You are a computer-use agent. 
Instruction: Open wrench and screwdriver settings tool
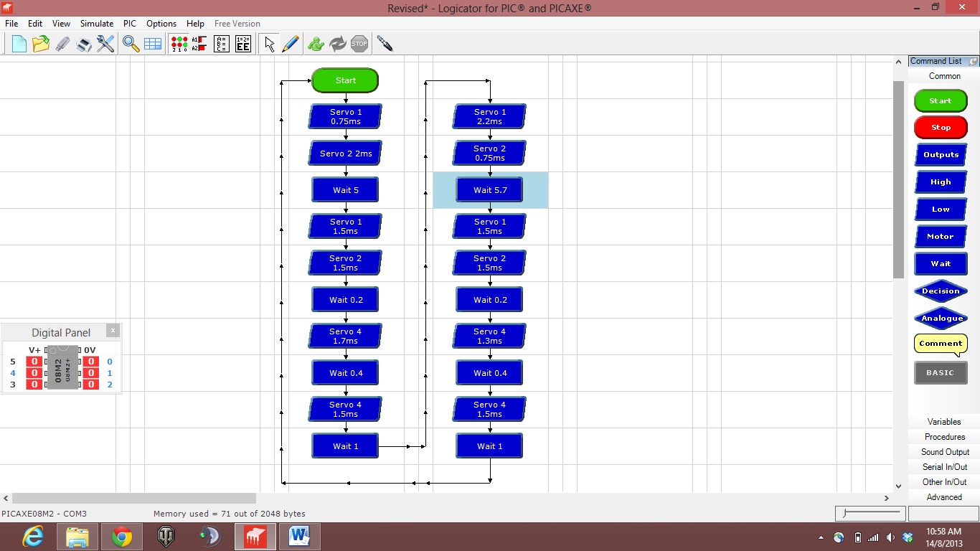105,44
